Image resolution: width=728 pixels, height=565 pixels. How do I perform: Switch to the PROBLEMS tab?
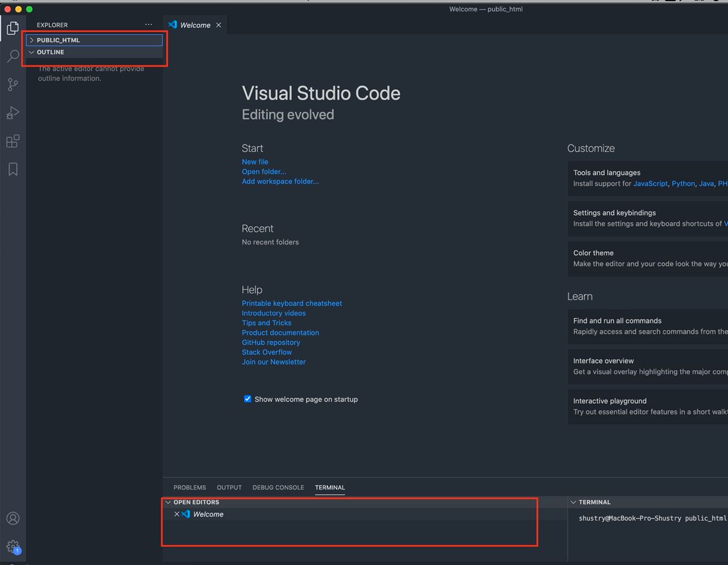[189, 488]
